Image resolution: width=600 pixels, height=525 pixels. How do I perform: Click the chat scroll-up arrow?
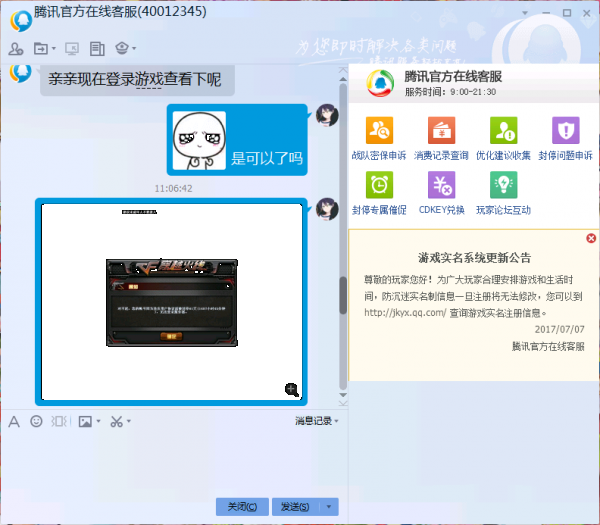coord(343,79)
